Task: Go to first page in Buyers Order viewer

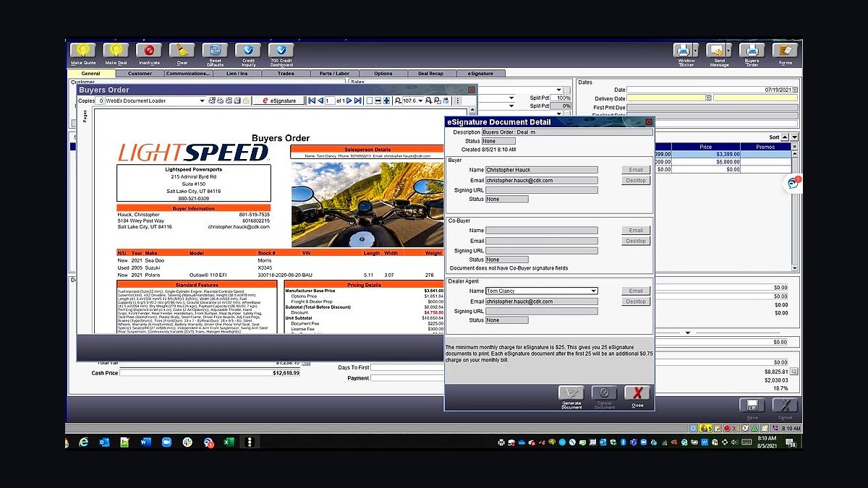Action: point(312,100)
